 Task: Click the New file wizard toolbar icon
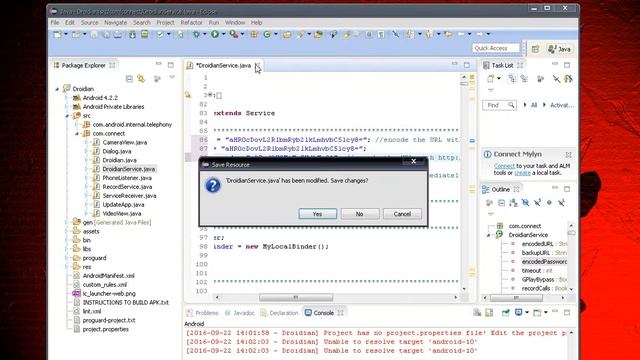pos(58,35)
